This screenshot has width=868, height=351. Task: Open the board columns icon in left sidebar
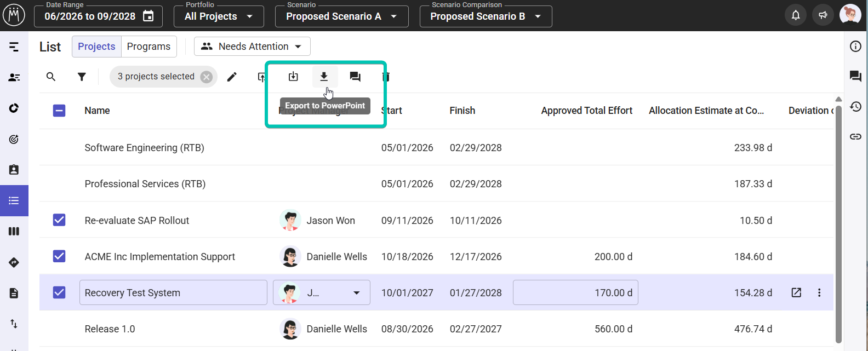14,231
